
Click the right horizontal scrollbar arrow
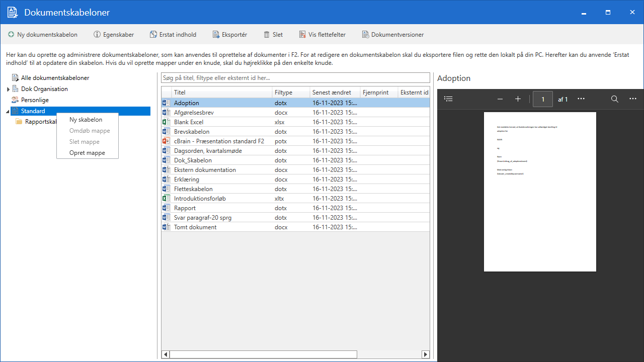426,354
